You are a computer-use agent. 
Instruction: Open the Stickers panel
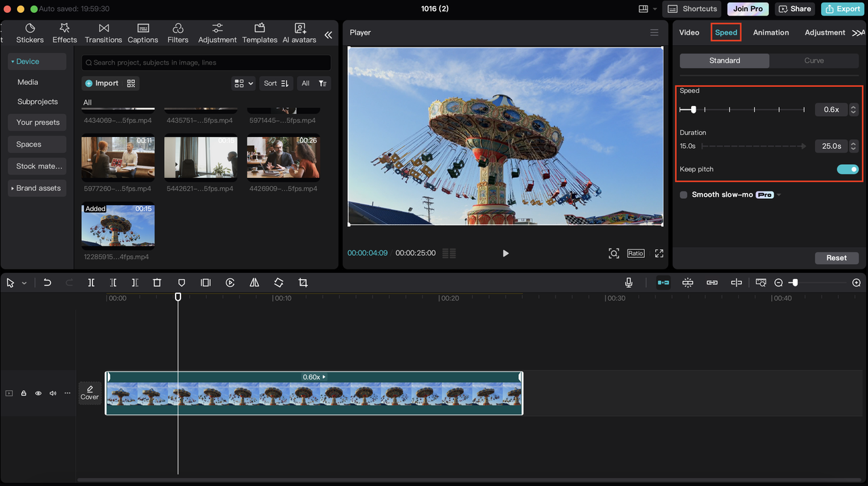coord(30,33)
